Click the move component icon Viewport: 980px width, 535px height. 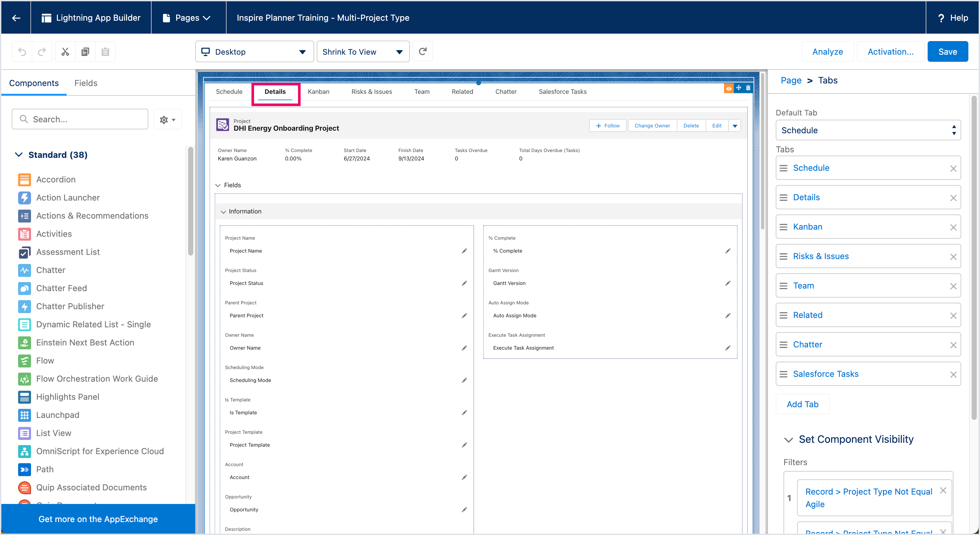click(739, 88)
